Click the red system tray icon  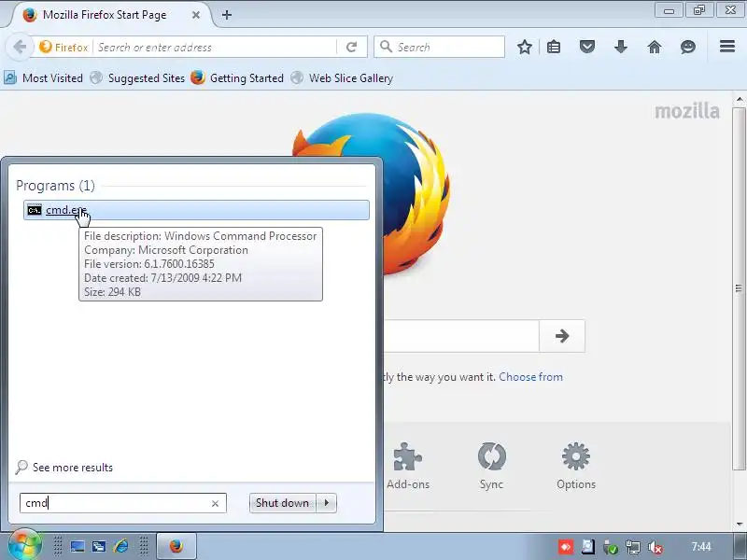[566, 547]
